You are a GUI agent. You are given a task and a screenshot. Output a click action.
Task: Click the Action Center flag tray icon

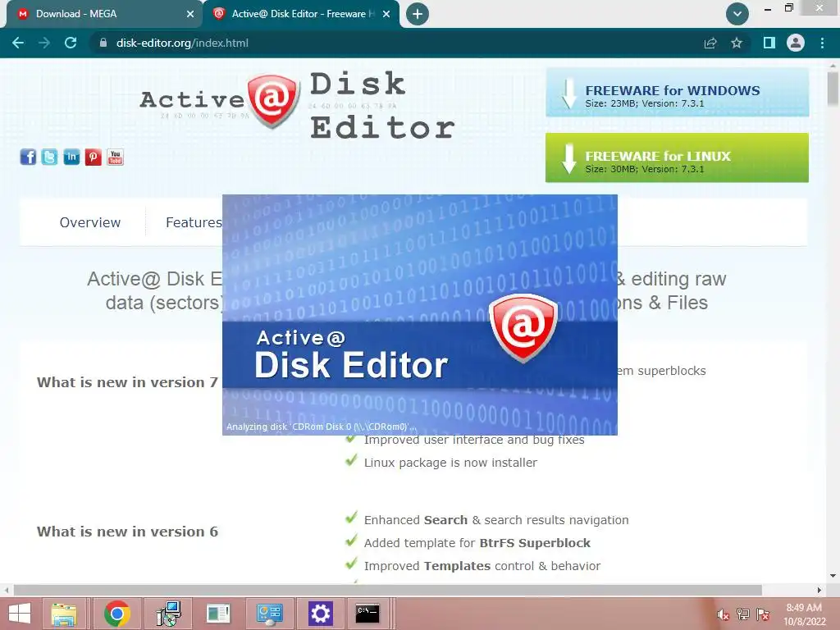[763, 614]
